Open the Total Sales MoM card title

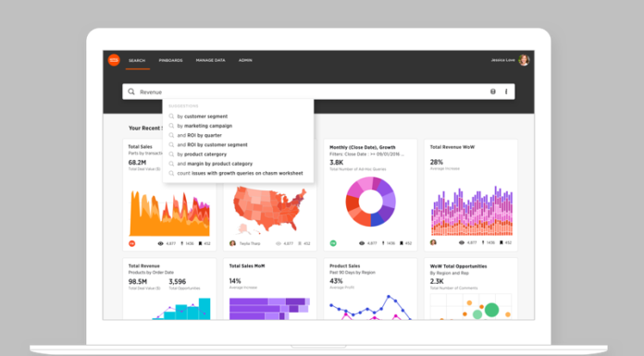click(247, 266)
